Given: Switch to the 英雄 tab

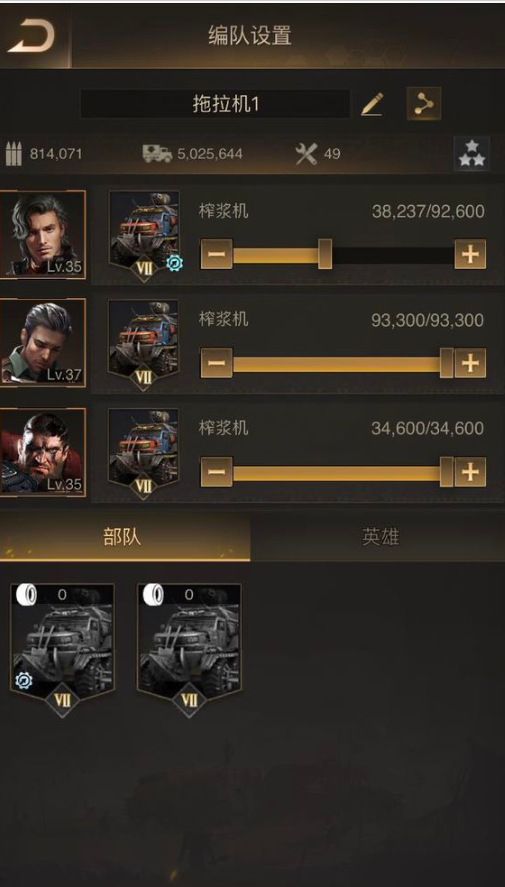Looking at the screenshot, I should 378,537.
